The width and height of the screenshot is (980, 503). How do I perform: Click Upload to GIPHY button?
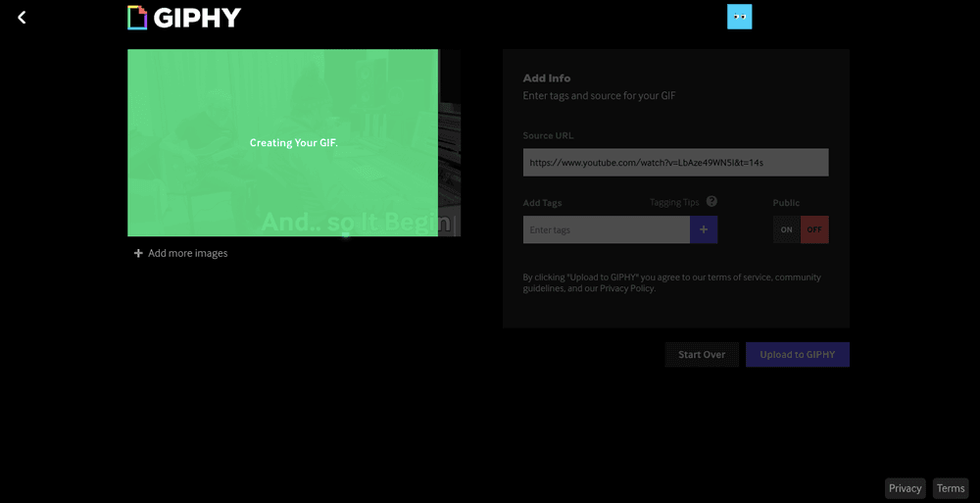tap(798, 355)
